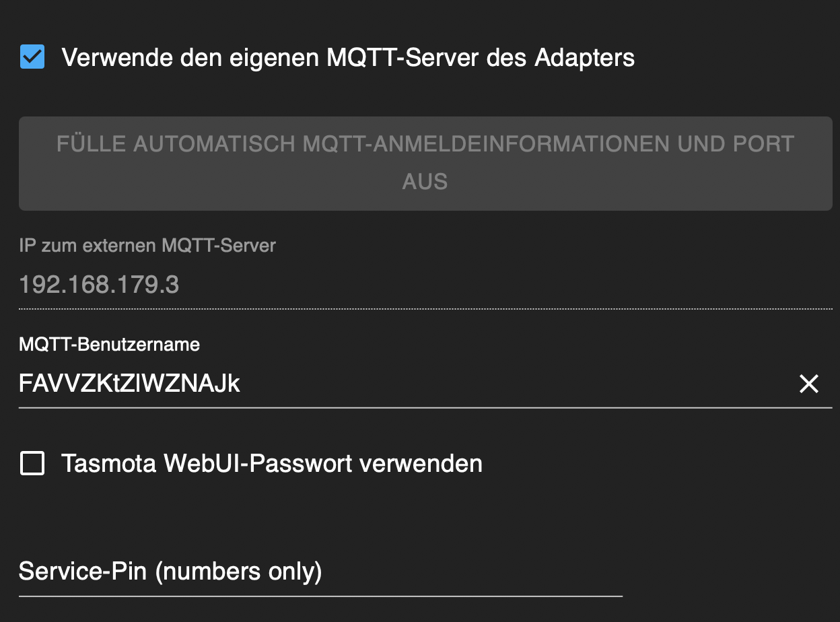840x622 pixels.
Task: Click the username value FAVVZKtZIWZNAJk
Action: pyautogui.click(x=129, y=384)
